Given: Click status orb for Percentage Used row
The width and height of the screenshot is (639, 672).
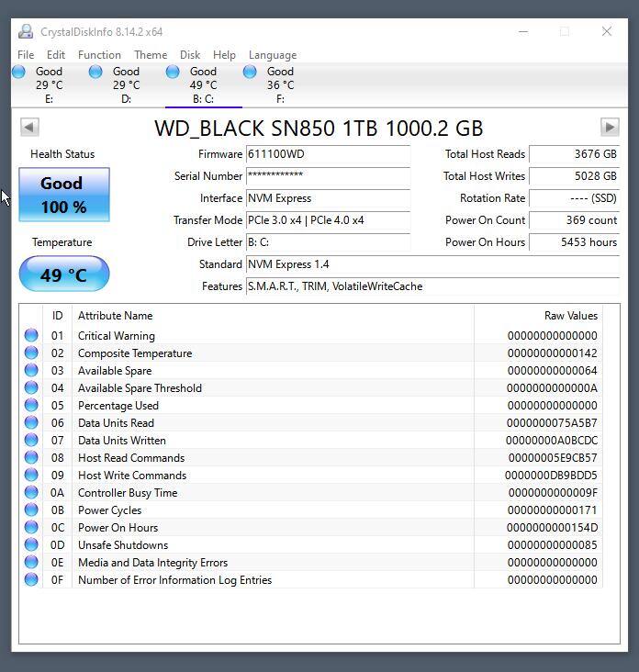Looking at the screenshot, I should pyautogui.click(x=31, y=406).
